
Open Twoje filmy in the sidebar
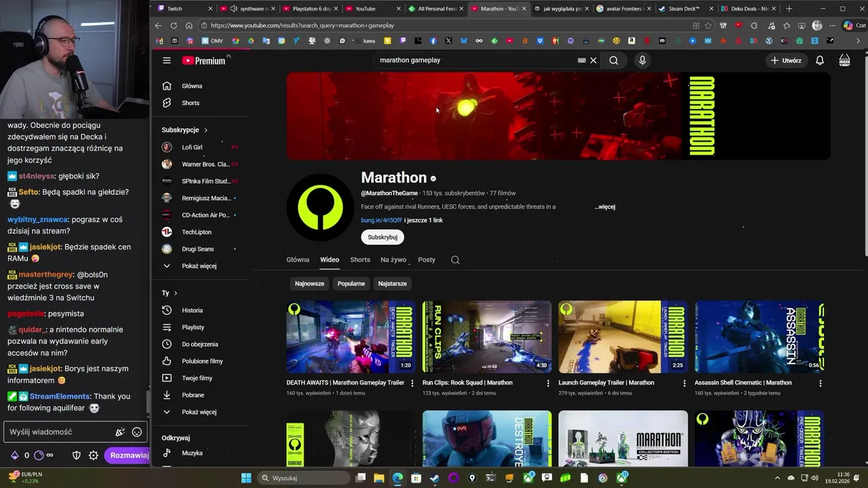197,378
